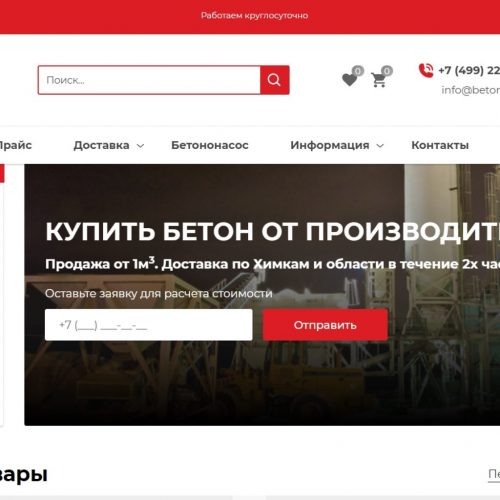
Task: Go to the Контакты page
Action: coord(440,145)
